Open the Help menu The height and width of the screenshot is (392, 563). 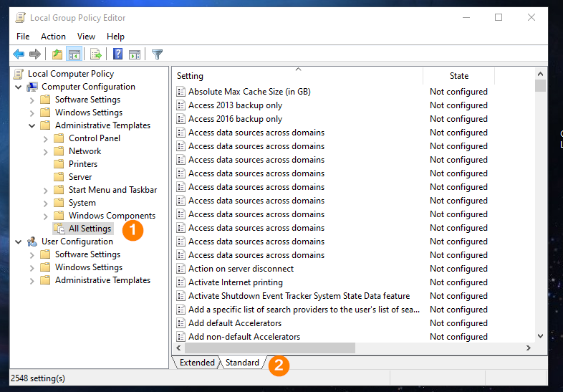(115, 37)
